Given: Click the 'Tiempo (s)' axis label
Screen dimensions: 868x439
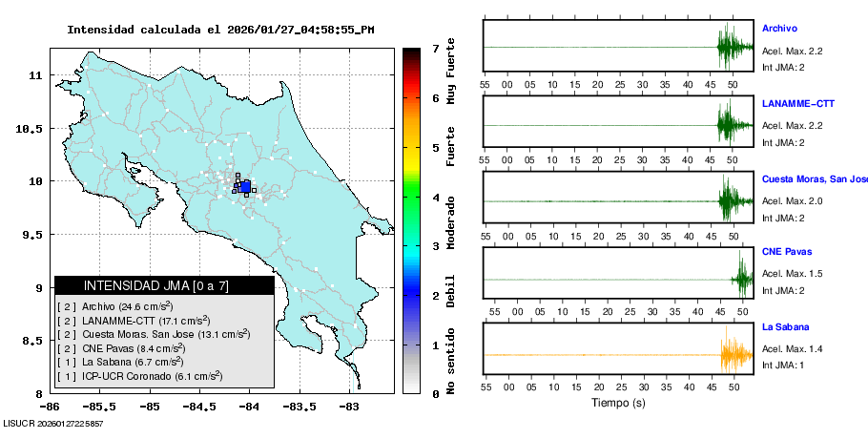Looking at the screenshot, I should coord(620,403).
